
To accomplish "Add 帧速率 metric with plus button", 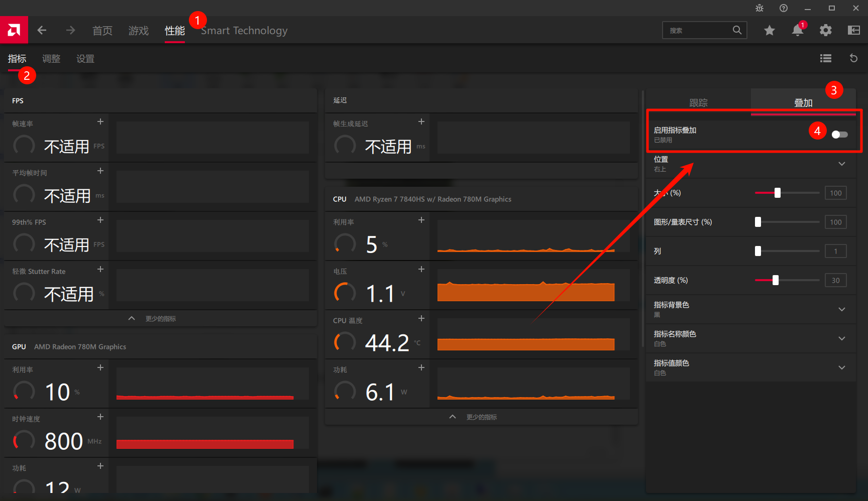I will pos(100,122).
